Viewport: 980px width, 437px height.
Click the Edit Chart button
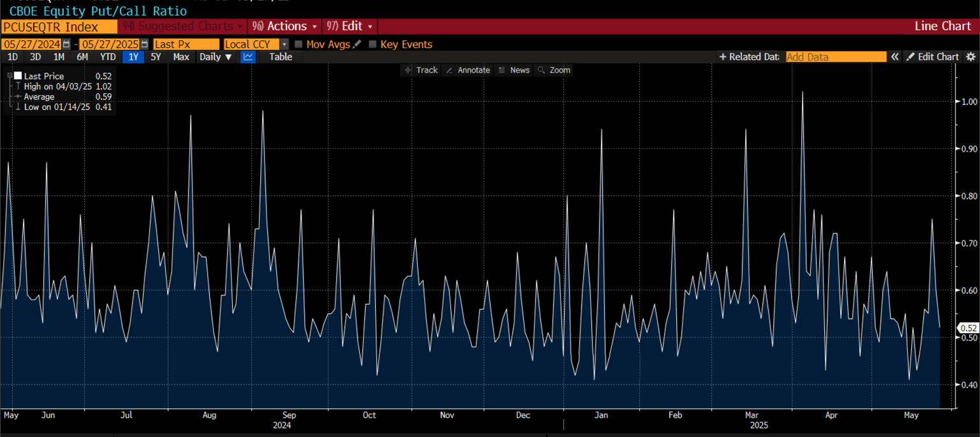(x=933, y=57)
